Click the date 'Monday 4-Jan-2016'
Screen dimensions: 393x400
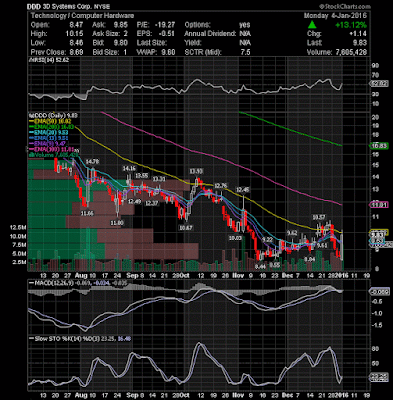click(335, 16)
